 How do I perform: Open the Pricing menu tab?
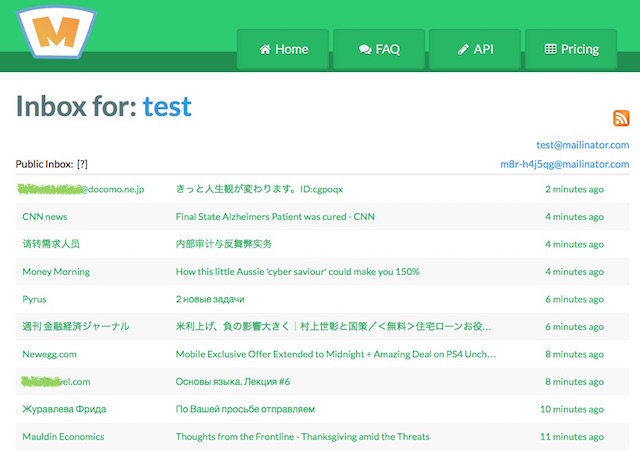pos(571,49)
